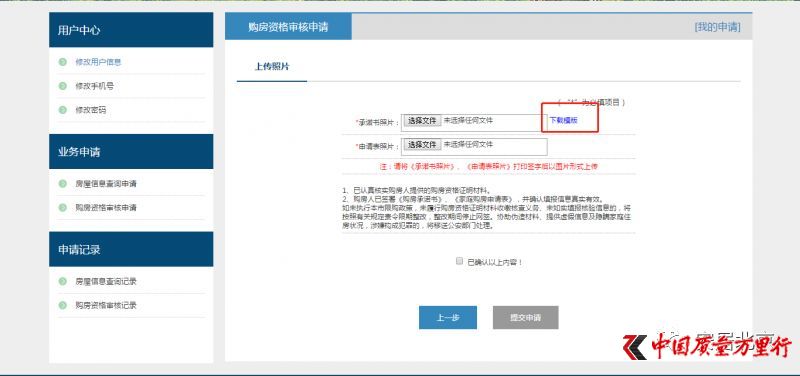Click the green bullet icon beside 修改用户信息
This screenshot has height=376, width=800.
click(63, 62)
